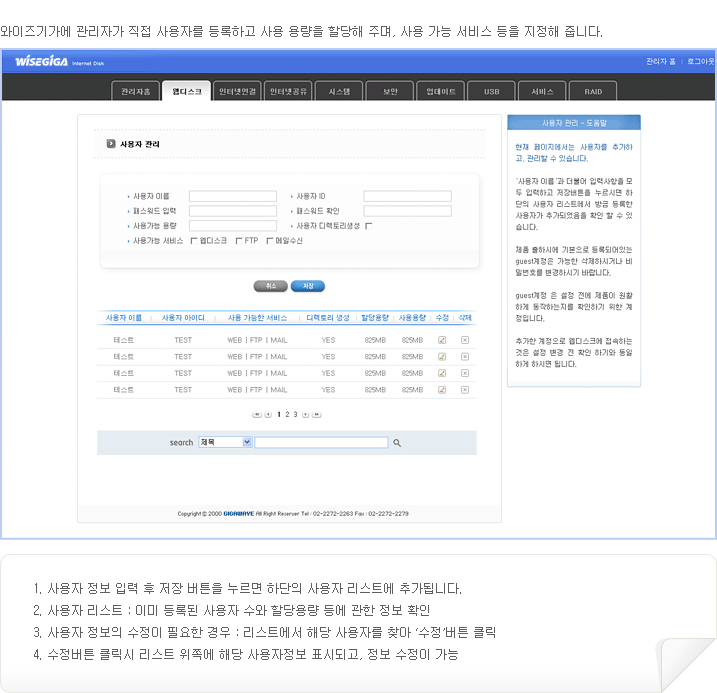Delete the third user in the list
This screenshot has width=717, height=693.
click(465, 373)
